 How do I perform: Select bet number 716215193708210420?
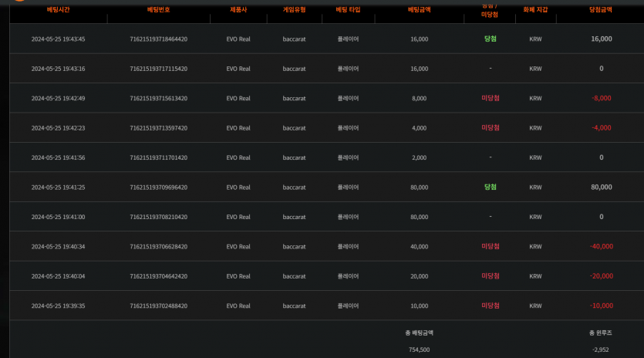159,217
